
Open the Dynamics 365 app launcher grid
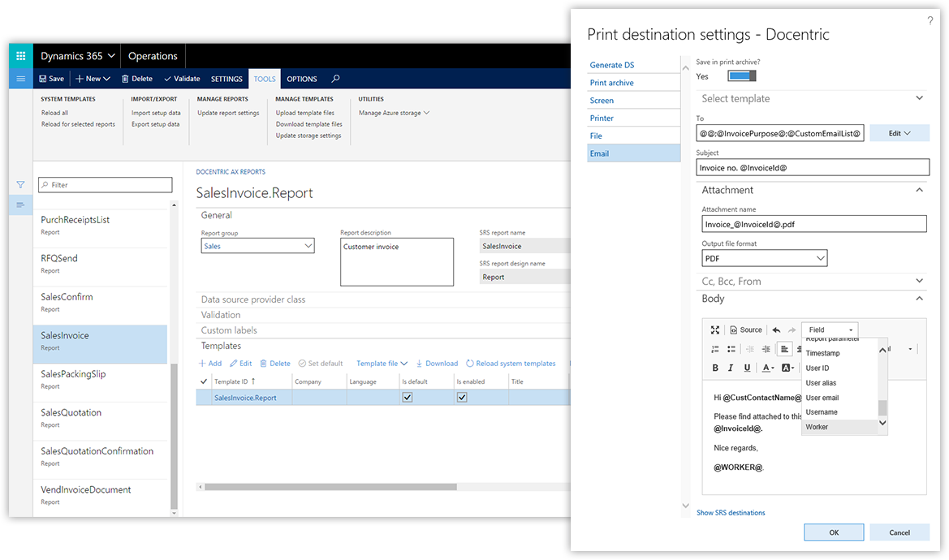pyautogui.click(x=20, y=56)
